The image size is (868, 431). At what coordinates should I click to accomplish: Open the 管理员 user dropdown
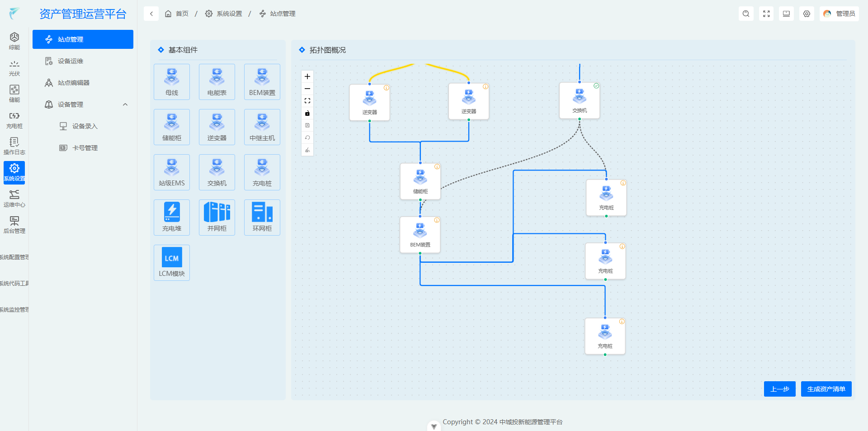point(839,14)
